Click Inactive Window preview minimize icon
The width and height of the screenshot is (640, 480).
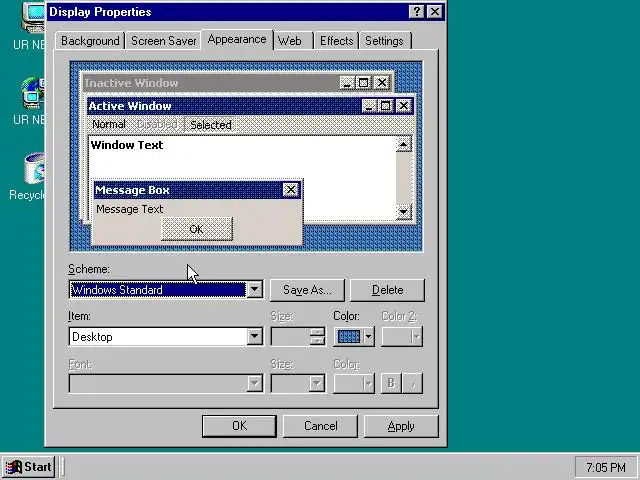pyautogui.click(x=347, y=83)
